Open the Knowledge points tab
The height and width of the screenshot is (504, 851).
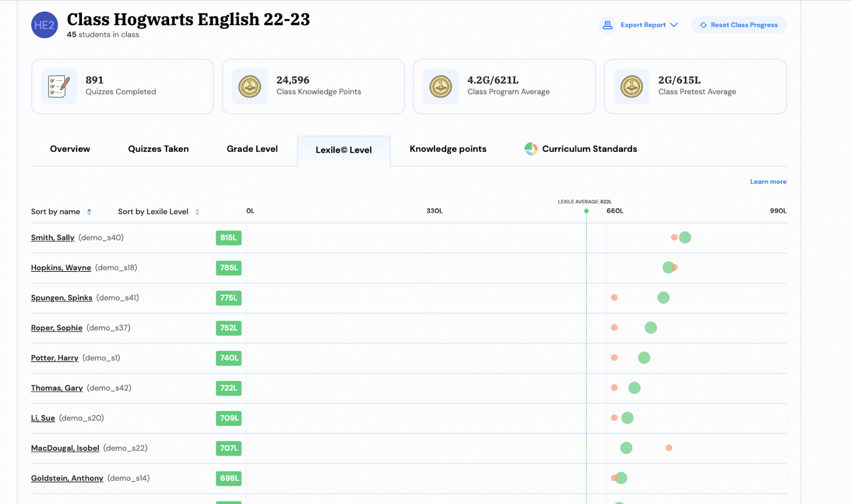[x=448, y=149]
